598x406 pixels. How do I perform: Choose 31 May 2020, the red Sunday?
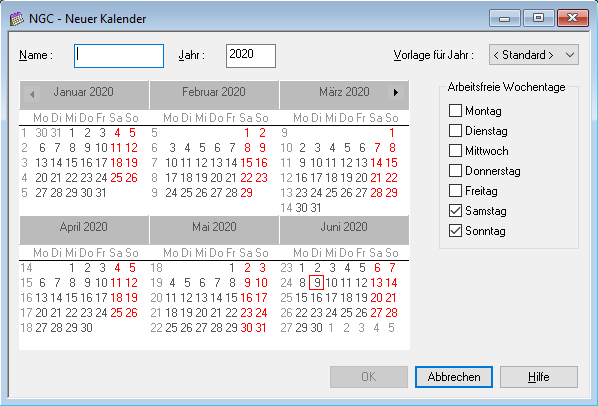(261, 328)
